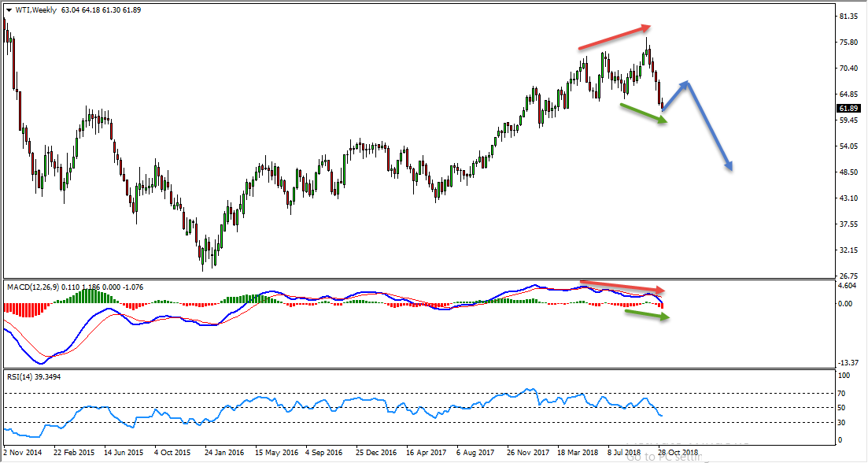Click the "16 Apr 2017" date label

427,453
